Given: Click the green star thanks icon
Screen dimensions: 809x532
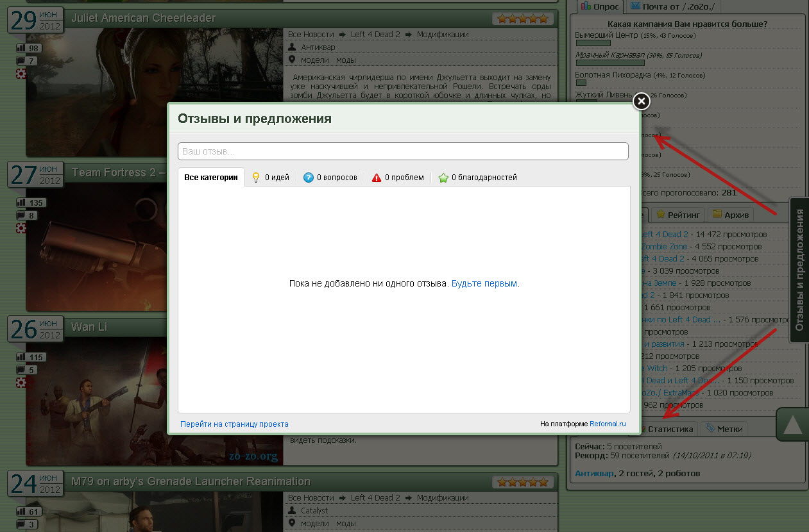Looking at the screenshot, I should click(x=443, y=178).
